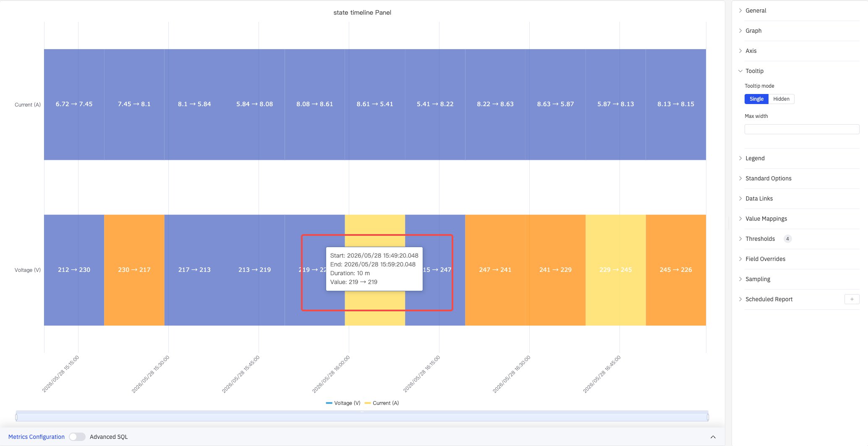This screenshot has width=868, height=446.
Task: Focus the Max width input field
Action: (x=802, y=129)
